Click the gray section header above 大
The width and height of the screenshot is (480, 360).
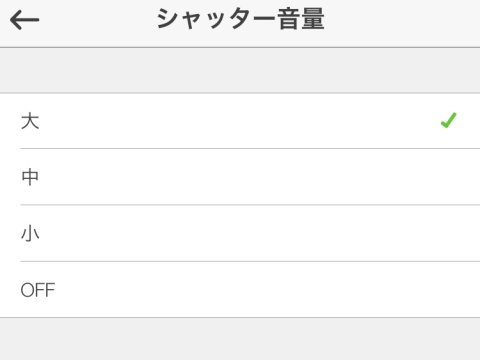[x=240, y=70]
